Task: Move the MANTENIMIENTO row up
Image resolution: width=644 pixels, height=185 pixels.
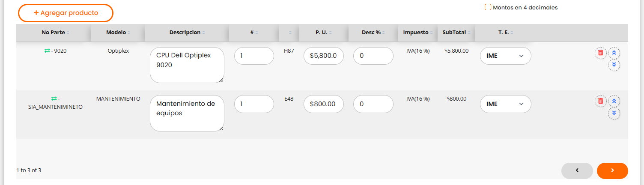Action: [614, 101]
